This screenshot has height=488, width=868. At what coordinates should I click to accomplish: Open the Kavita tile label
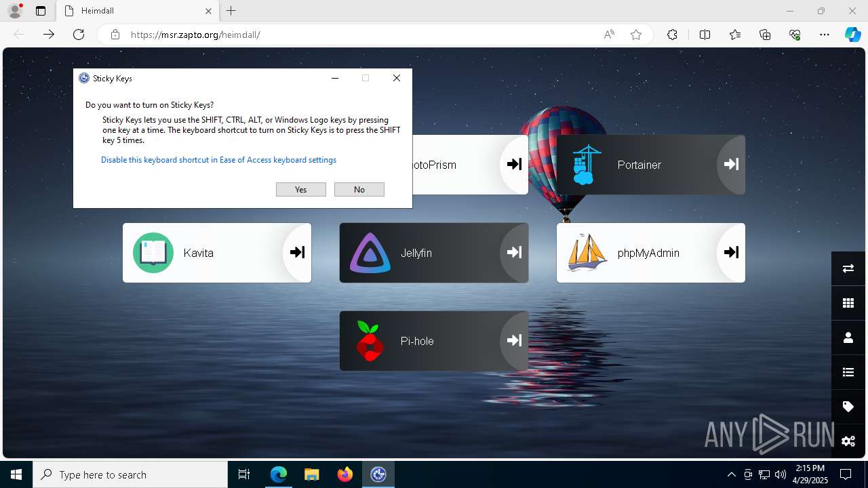199,253
